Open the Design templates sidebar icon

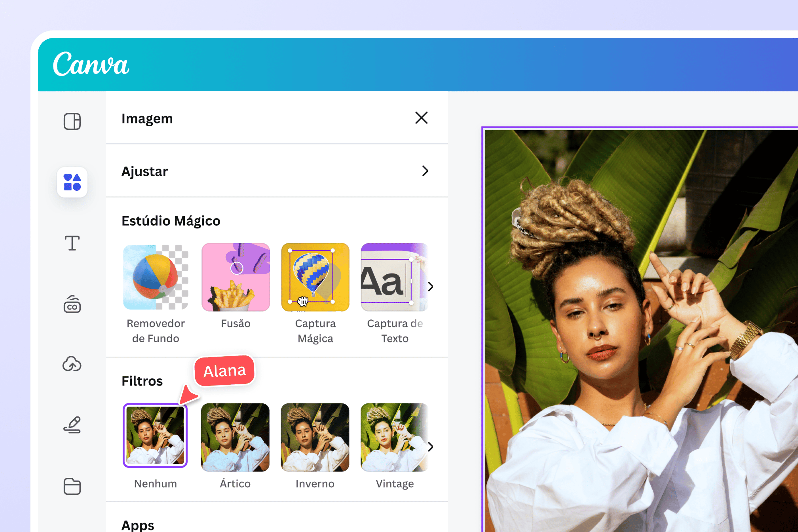(x=72, y=121)
